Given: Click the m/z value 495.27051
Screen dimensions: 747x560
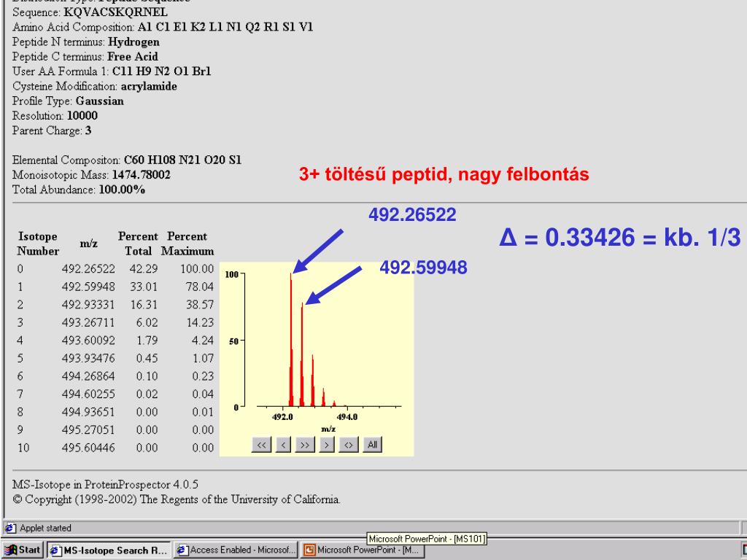Looking at the screenshot, I should tap(88, 430).
